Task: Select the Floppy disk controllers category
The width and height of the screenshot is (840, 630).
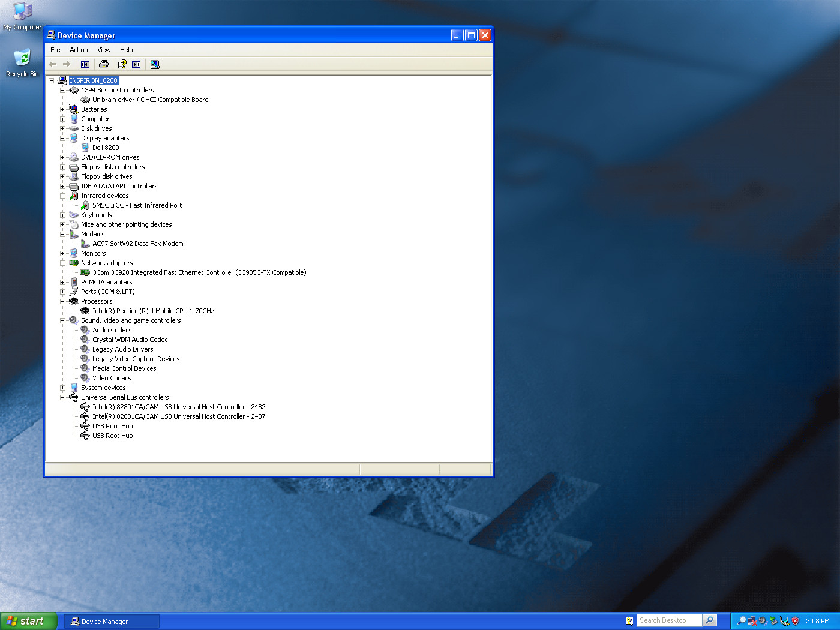Action: tap(113, 167)
